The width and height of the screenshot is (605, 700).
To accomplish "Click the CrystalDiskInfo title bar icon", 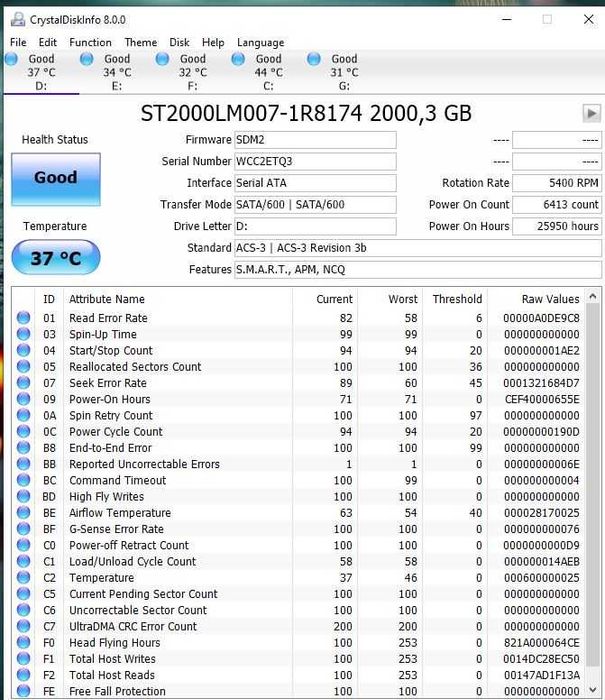I will (x=18, y=20).
